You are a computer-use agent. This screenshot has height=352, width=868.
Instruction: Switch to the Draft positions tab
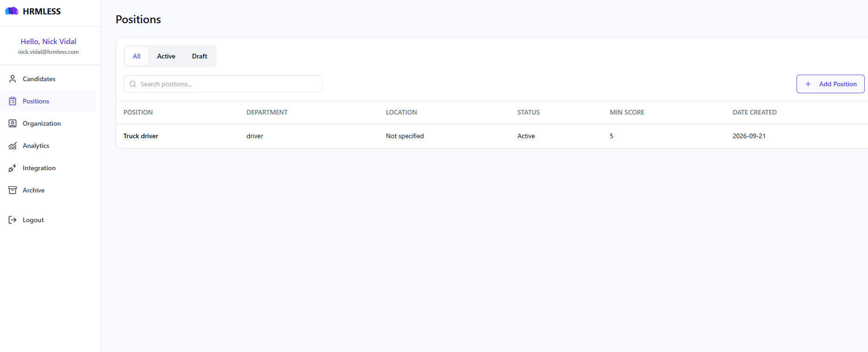(x=199, y=56)
